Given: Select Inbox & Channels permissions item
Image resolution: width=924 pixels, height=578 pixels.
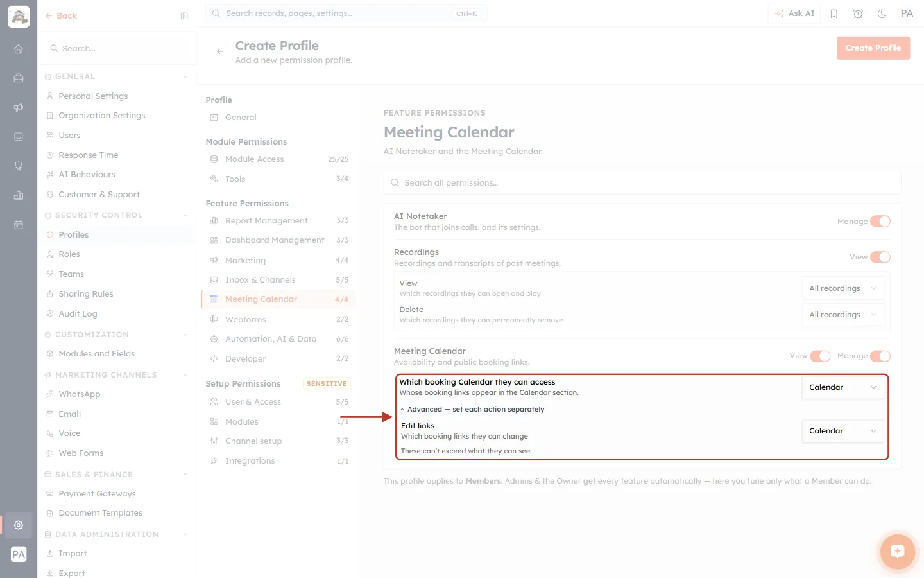Looking at the screenshot, I should [278, 280].
